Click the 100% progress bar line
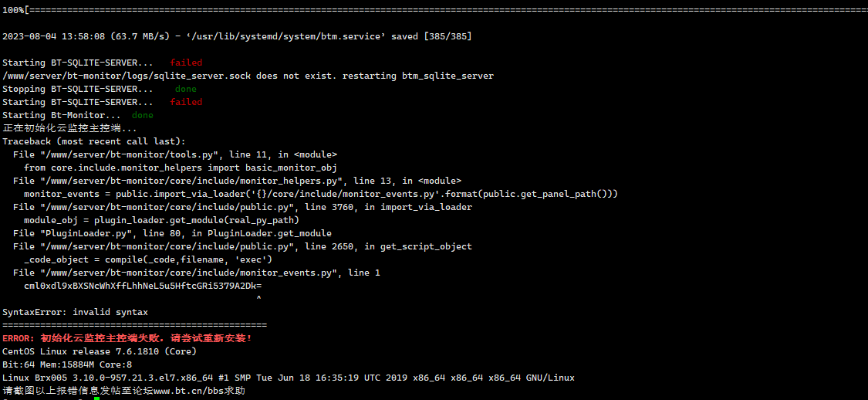This screenshot has height=400, width=868. [x=434, y=10]
